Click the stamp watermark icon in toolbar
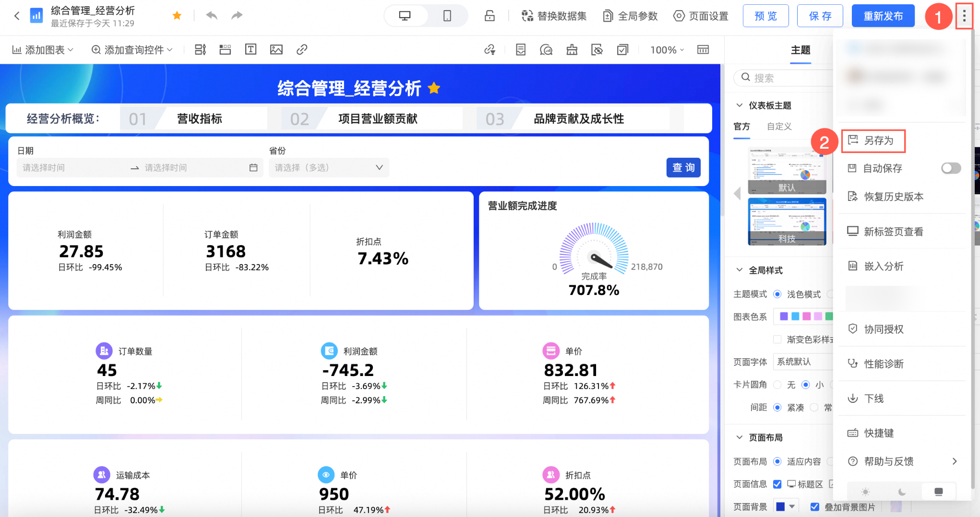Screen dimensions: 980x517 [572, 49]
